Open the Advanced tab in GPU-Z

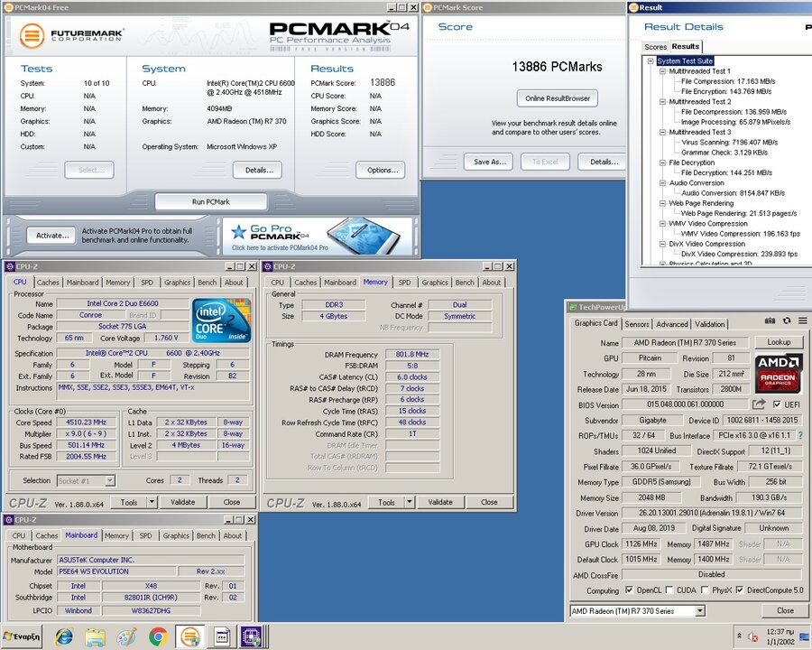coord(671,324)
